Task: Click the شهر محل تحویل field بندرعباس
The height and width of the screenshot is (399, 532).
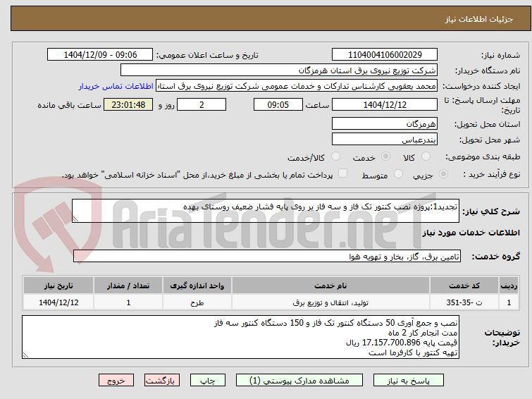Action: click(x=385, y=139)
